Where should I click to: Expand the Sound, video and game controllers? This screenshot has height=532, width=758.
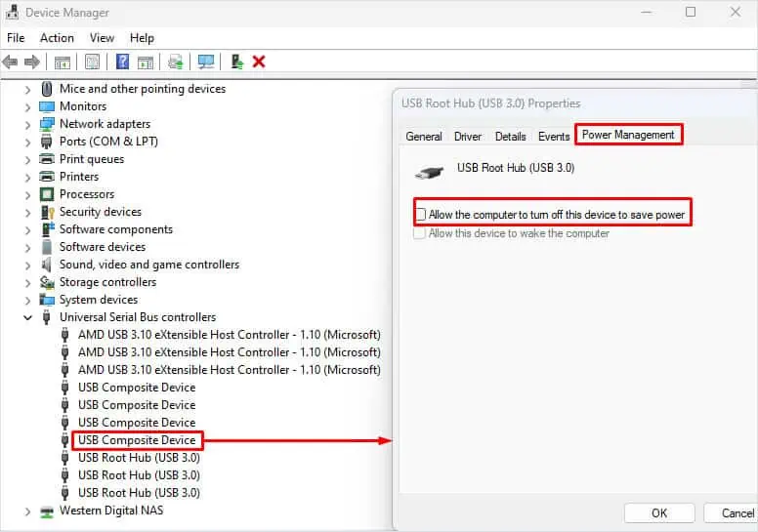pyautogui.click(x=27, y=265)
